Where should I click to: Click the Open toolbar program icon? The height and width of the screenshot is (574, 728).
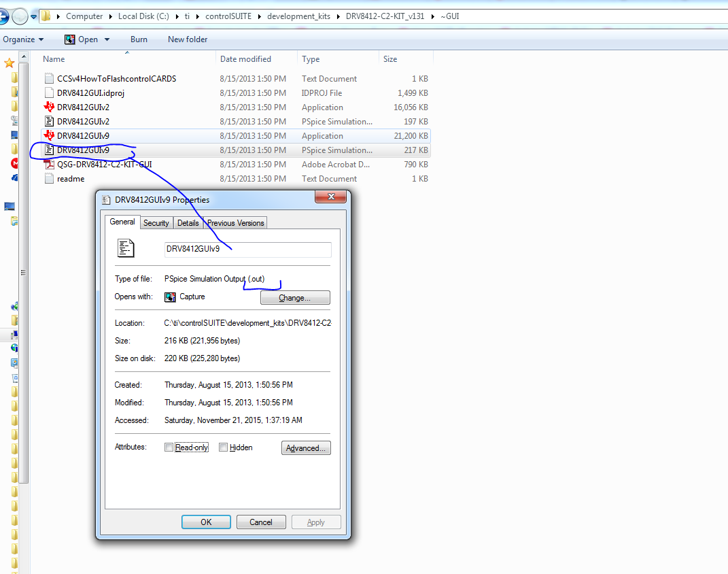pyautogui.click(x=69, y=39)
